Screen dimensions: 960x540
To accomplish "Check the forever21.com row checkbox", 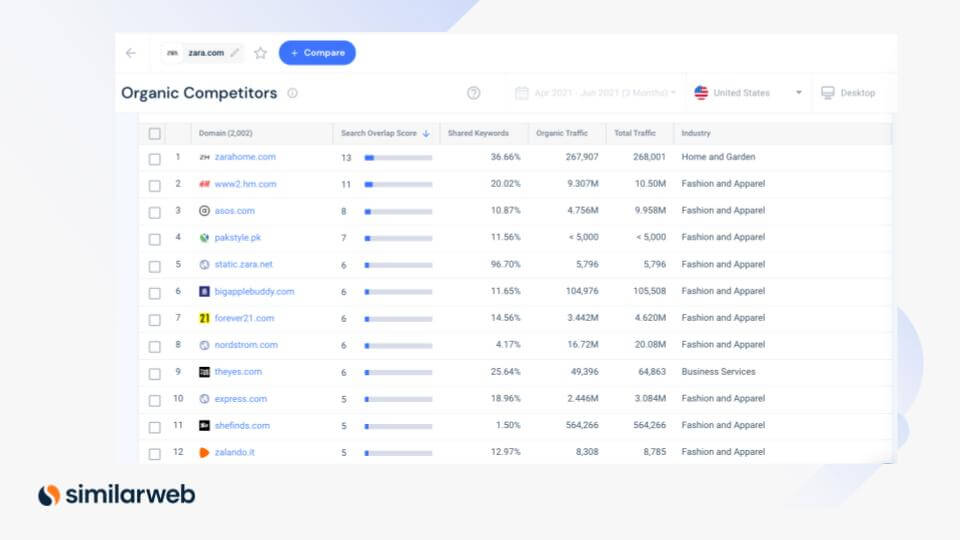I will click(154, 320).
